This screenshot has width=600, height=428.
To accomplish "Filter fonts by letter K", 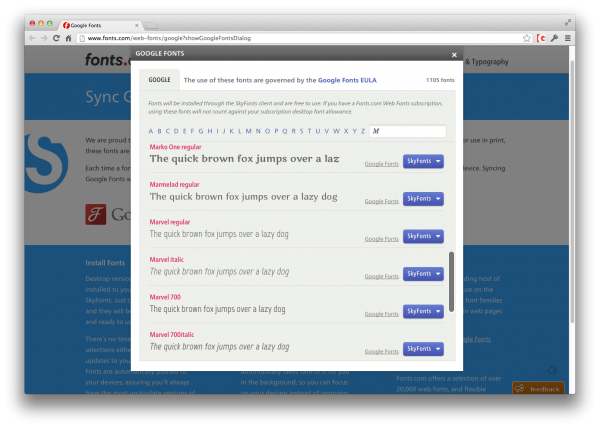I will point(232,131).
